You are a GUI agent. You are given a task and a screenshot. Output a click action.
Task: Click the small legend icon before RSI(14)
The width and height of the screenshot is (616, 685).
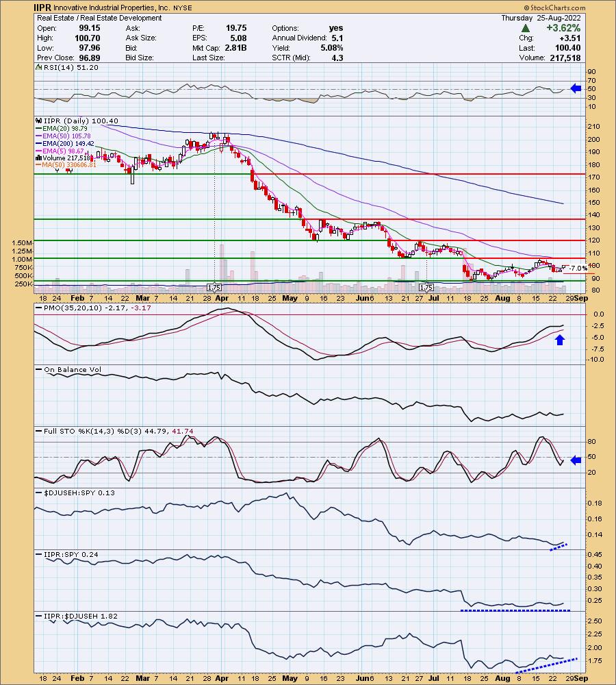point(39,67)
